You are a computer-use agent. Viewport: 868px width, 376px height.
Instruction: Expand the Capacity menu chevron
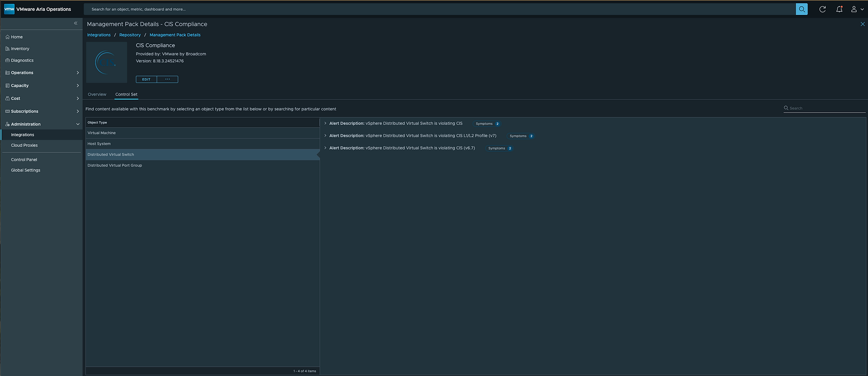(x=78, y=85)
